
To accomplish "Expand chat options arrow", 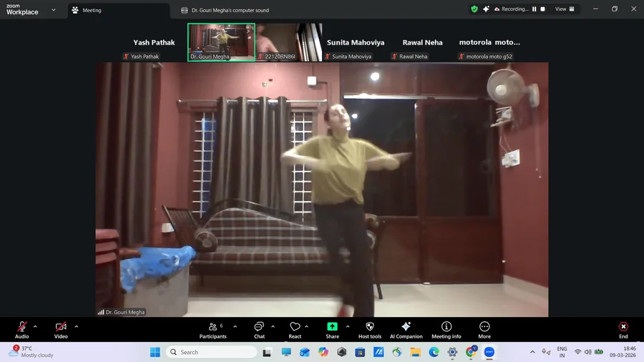I will 273,327.
